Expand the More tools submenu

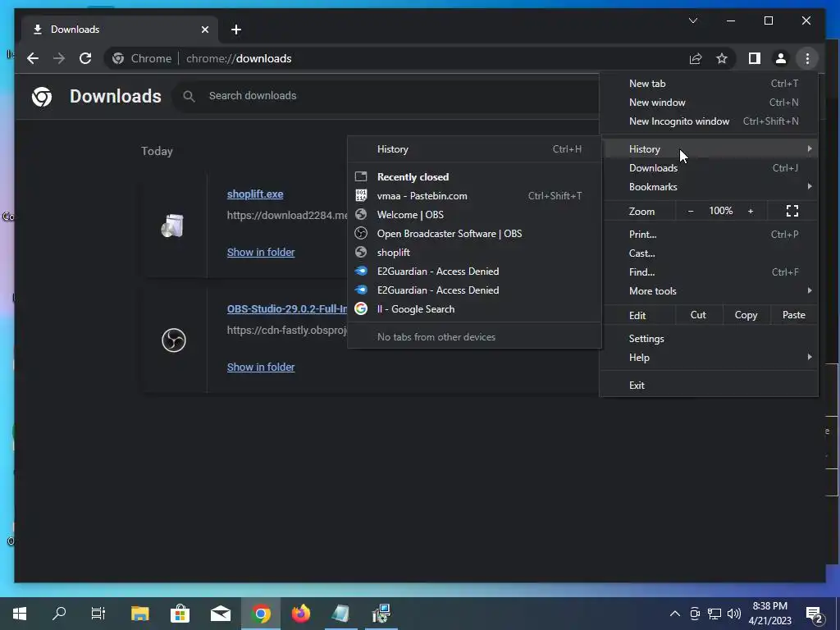709,291
